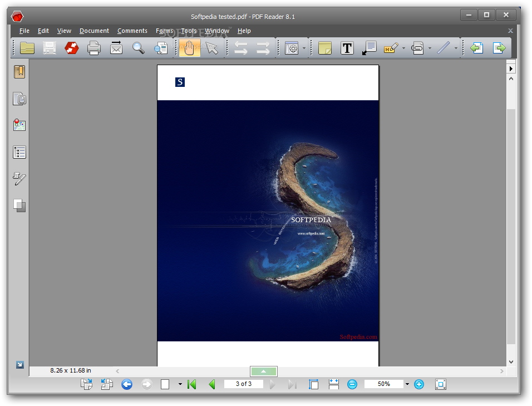Viewport: 532px width, 406px height.
Task: Select the arrow Select tool
Action: [211, 48]
